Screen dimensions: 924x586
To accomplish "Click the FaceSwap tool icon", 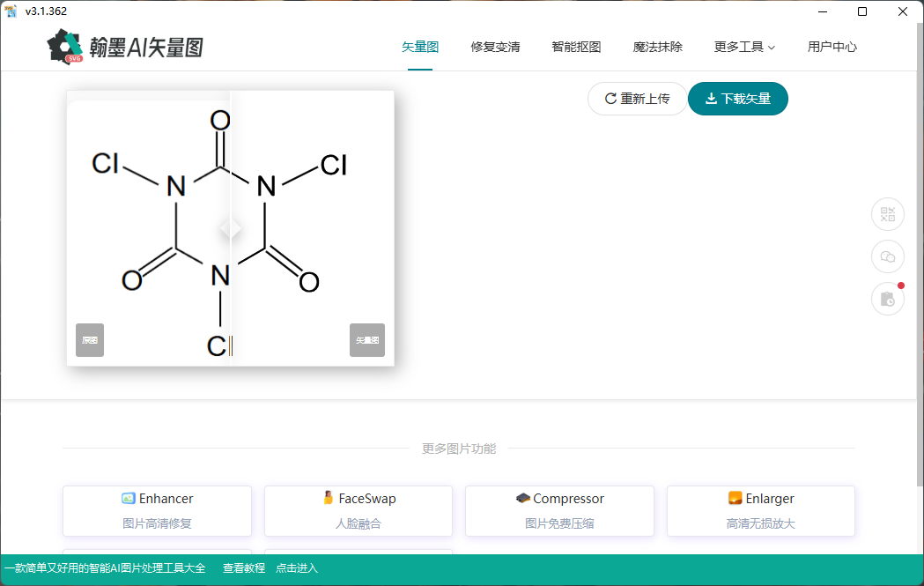I will (x=330, y=498).
